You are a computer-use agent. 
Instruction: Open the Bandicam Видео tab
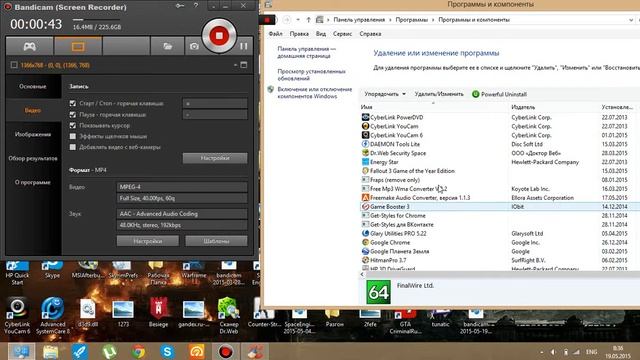(x=33, y=110)
